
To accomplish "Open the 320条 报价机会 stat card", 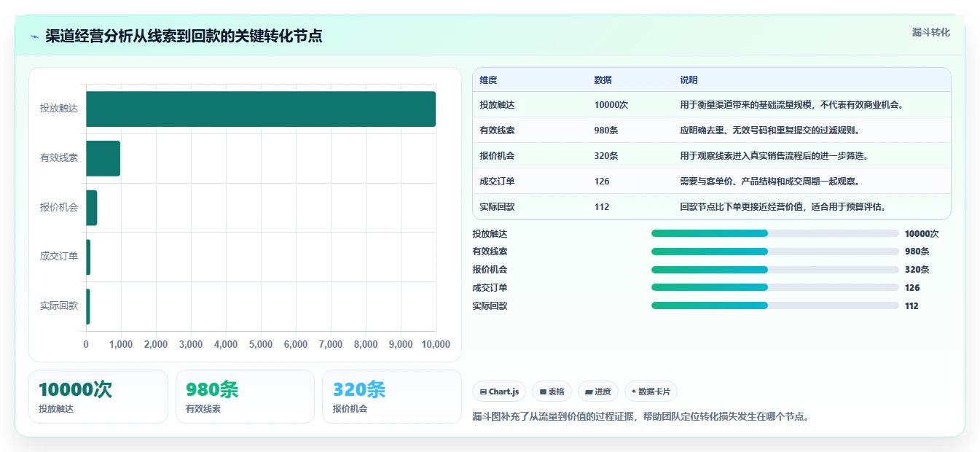I will (x=392, y=397).
